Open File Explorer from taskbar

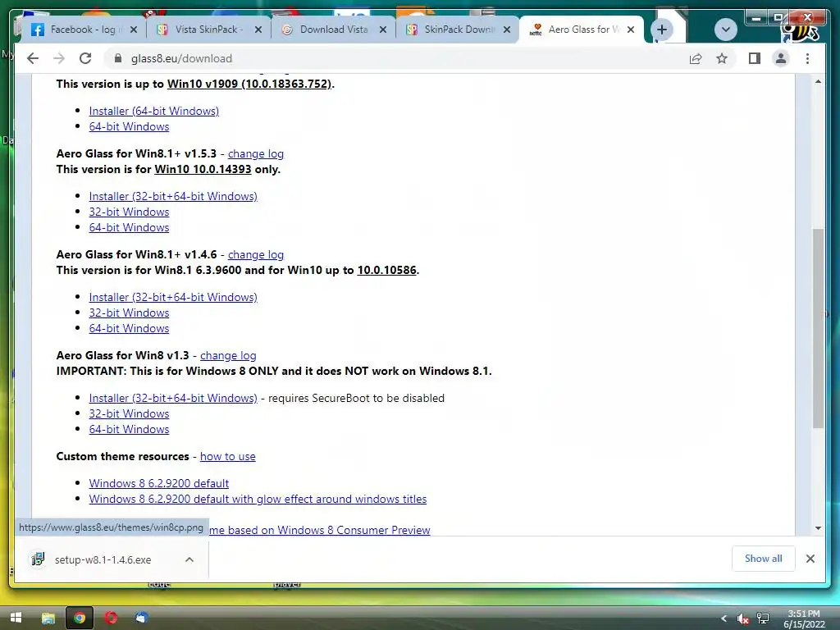pos(48,618)
